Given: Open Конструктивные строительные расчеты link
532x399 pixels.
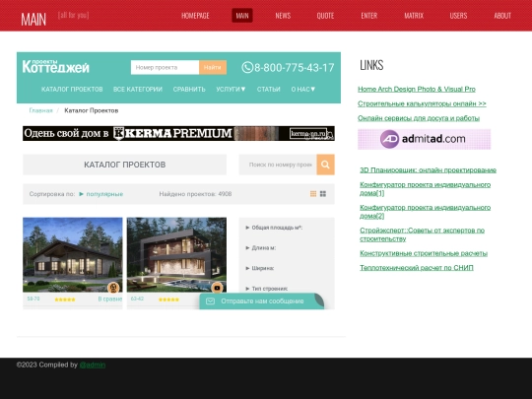Looking at the screenshot, I should click(x=424, y=253).
